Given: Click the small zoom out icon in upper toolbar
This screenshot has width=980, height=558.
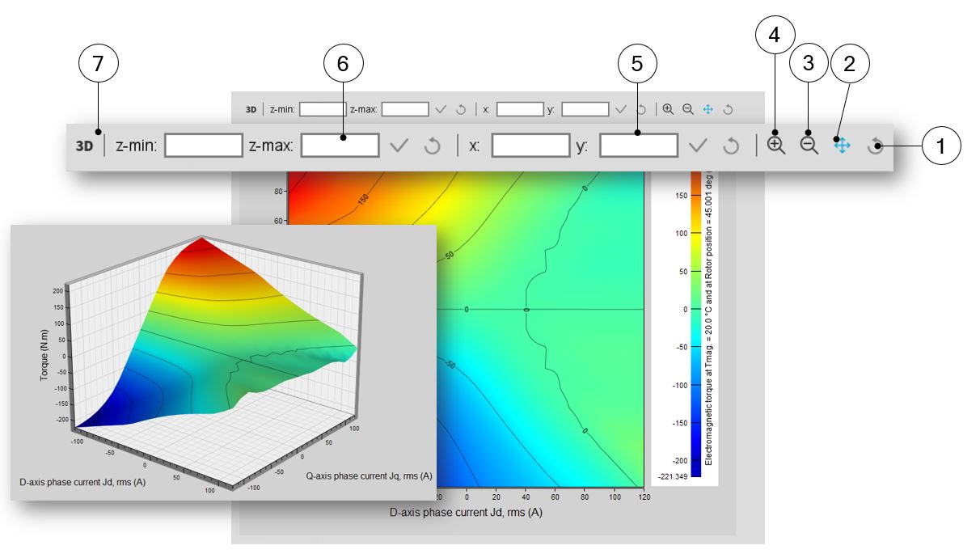Looking at the screenshot, I should tap(688, 109).
